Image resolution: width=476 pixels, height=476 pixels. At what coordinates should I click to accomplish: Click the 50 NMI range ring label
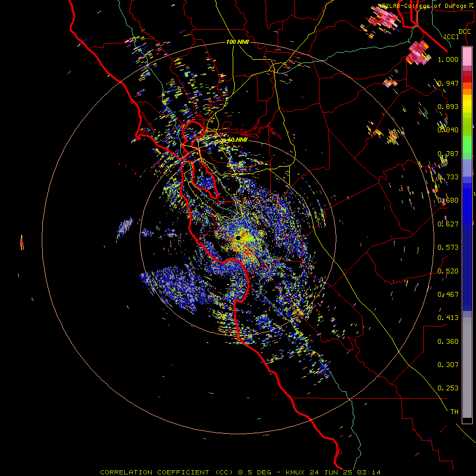pos(237,140)
